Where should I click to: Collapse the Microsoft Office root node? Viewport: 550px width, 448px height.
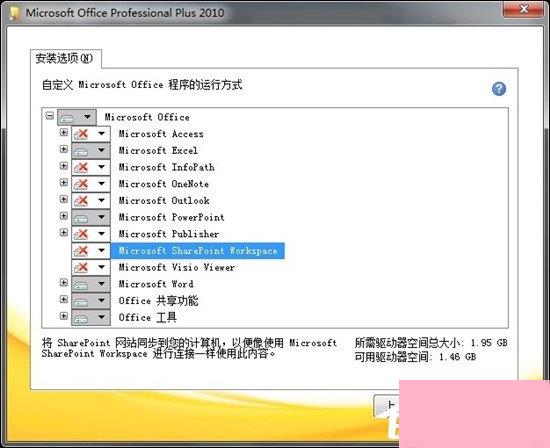(50, 115)
